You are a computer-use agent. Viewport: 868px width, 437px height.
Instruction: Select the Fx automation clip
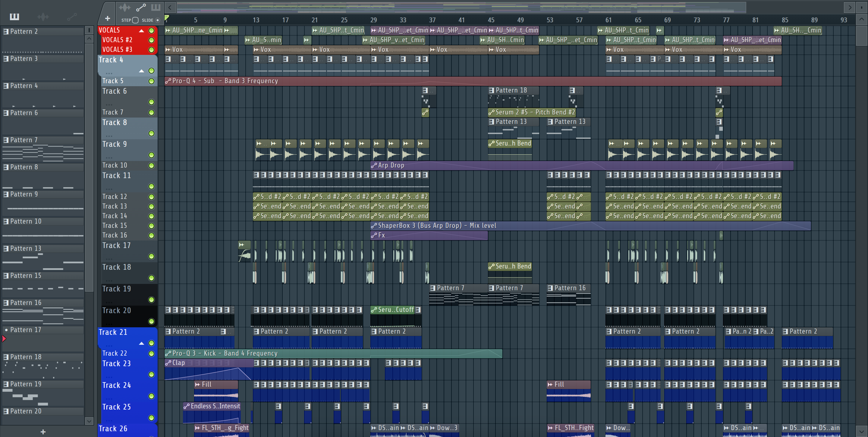[x=429, y=235]
